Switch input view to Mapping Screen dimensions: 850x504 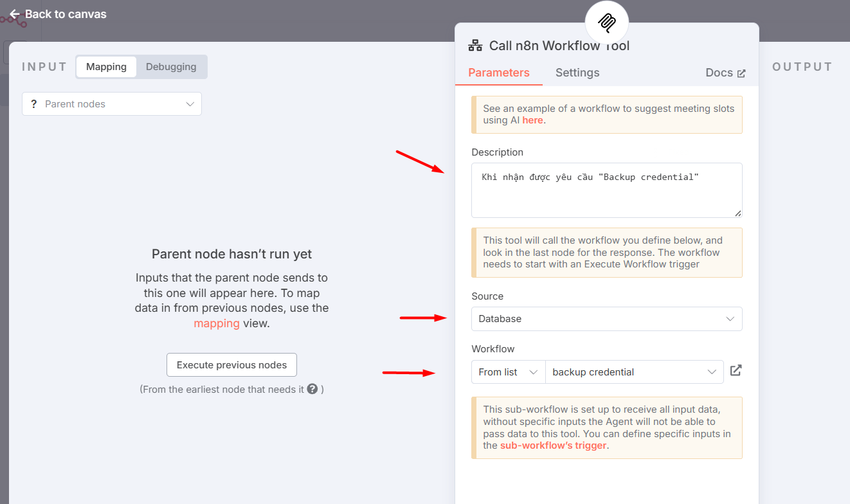[x=106, y=67]
